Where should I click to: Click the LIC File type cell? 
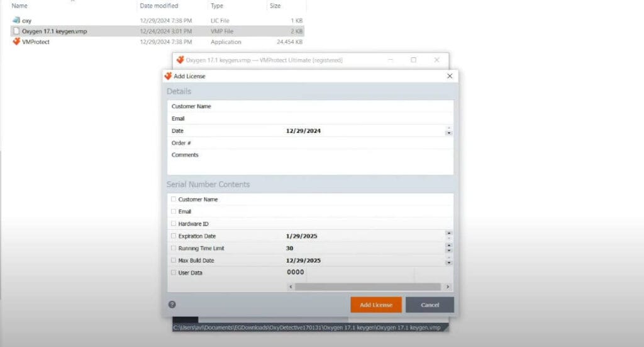pyautogui.click(x=220, y=21)
